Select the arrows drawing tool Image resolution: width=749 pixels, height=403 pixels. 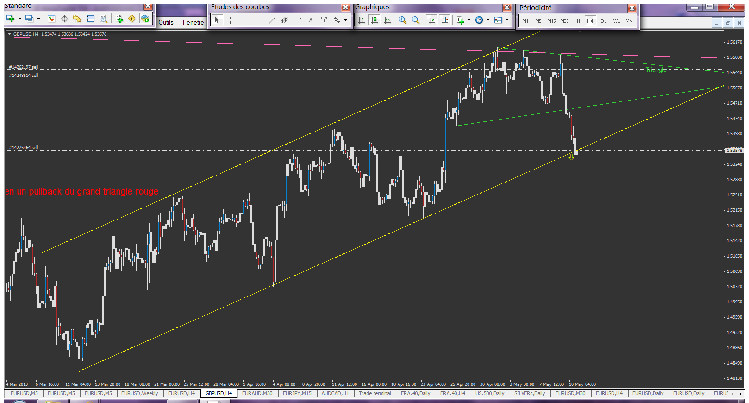pyautogui.click(x=337, y=20)
